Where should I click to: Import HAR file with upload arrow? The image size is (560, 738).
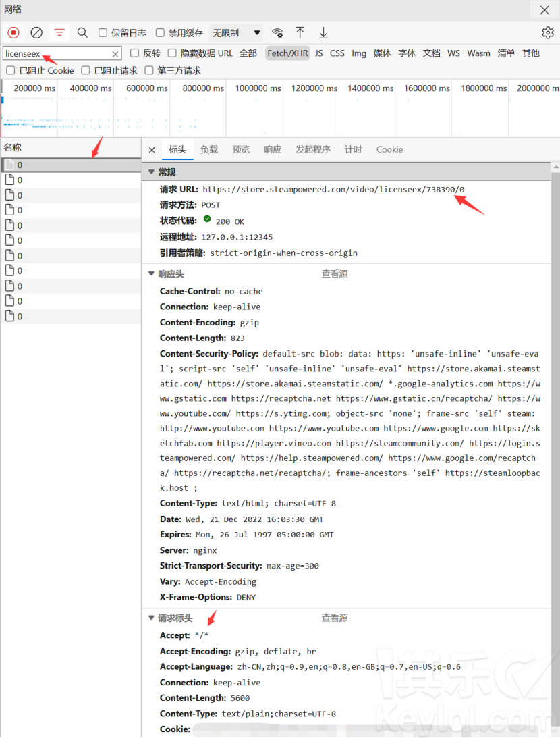[x=300, y=32]
